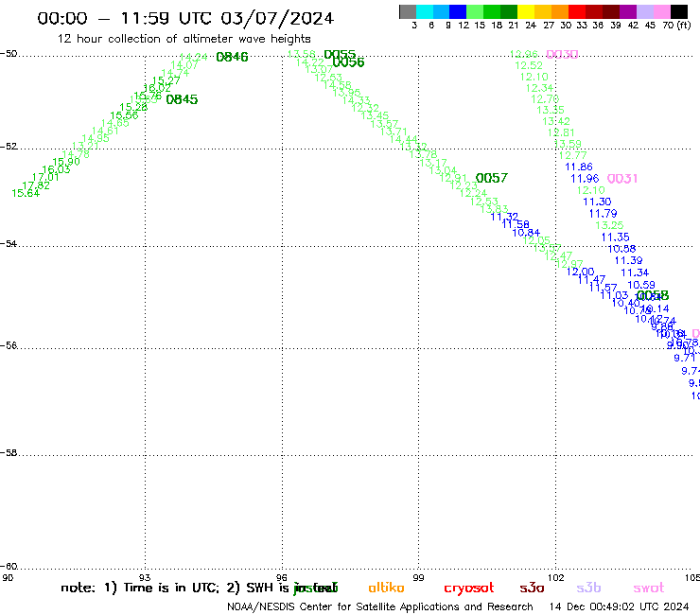Select the 12.96 wave height value
Viewport: 700px width, 615px height.
524,54
